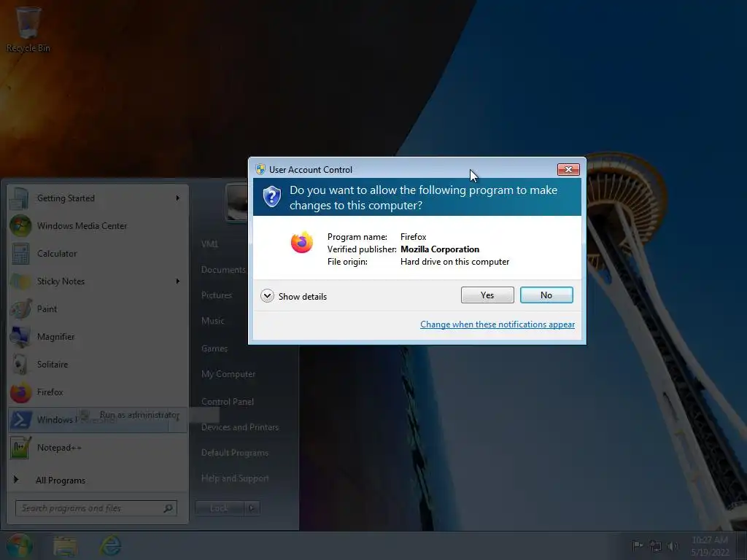Click the user account picture thumbnail
This screenshot has height=560, width=747.
[237, 202]
